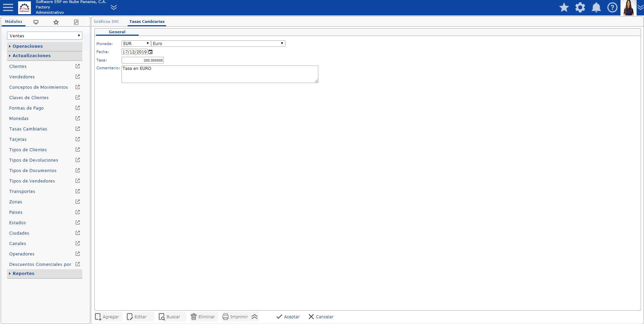The height and width of the screenshot is (324, 644).
Task: Open settings gear icon
Action: click(x=580, y=7)
